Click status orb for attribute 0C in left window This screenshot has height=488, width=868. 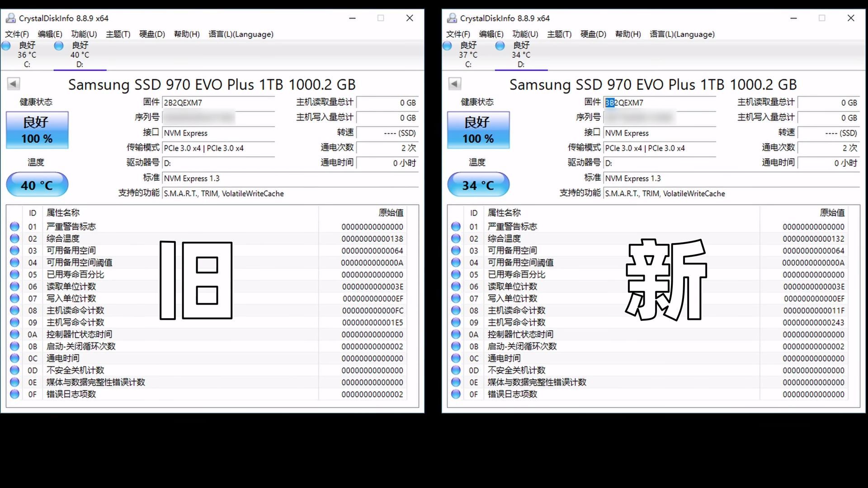14,358
